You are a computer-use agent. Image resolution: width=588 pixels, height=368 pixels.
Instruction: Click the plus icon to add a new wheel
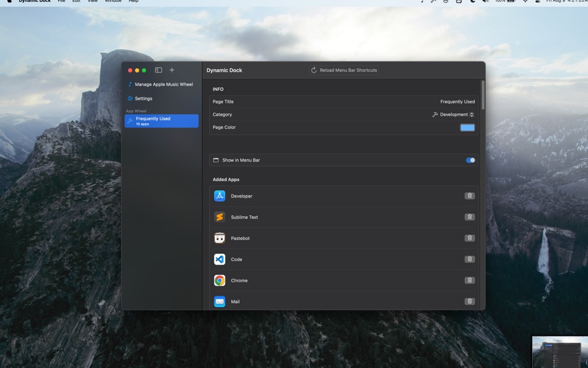171,69
